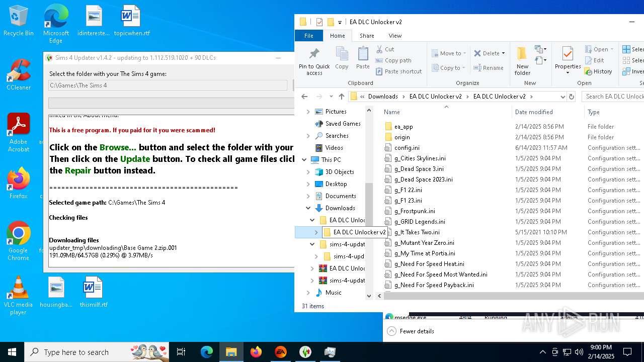Select g_Need For Speed Heat.ini file

(x=429, y=264)
